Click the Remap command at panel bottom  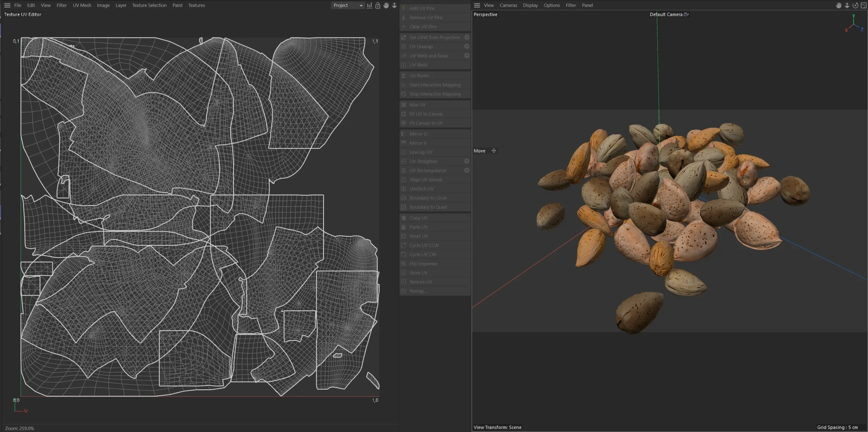417,291
